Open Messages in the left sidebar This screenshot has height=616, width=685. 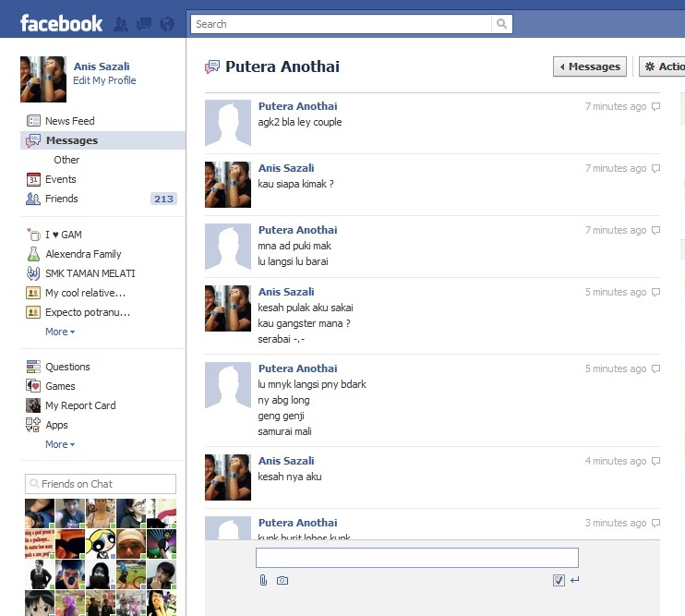click(x=102, y=140)
